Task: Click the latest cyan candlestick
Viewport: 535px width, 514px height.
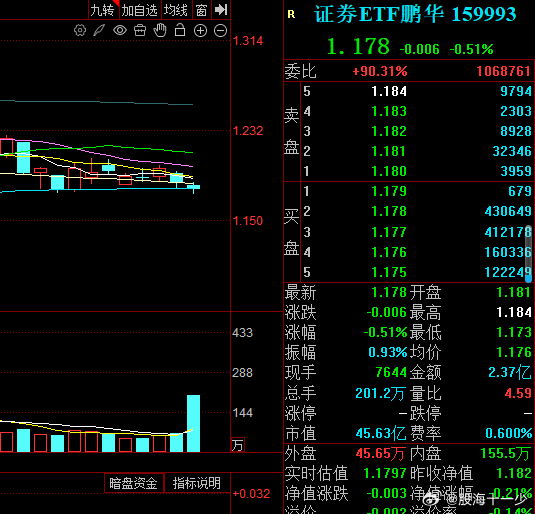Action: [x=193, y=187]
